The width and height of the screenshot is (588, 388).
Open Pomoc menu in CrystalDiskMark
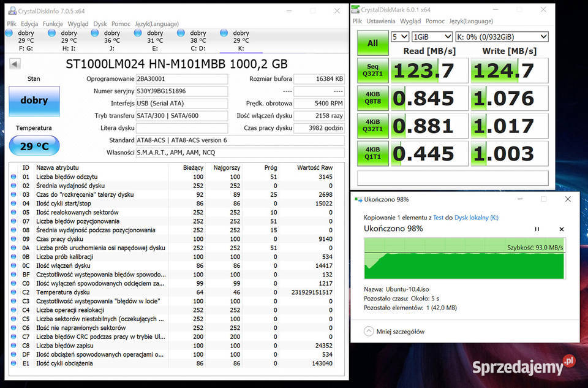click(435, 21)
